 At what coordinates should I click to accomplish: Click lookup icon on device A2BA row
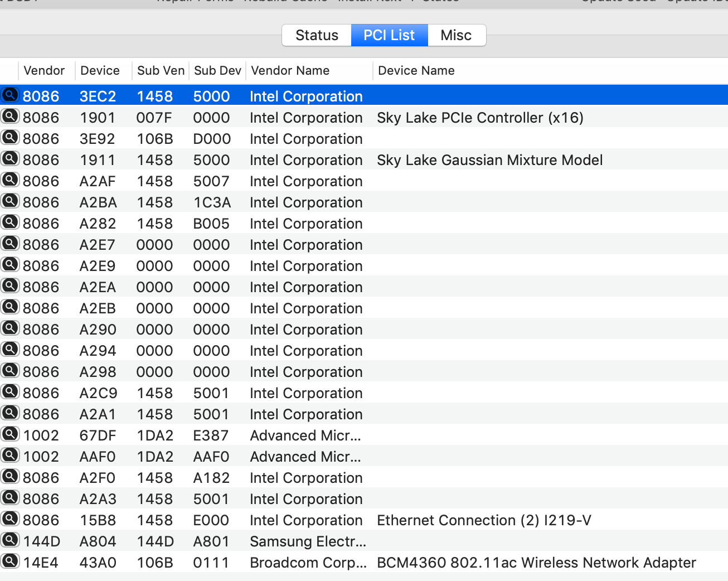click(x=10, y=201)
